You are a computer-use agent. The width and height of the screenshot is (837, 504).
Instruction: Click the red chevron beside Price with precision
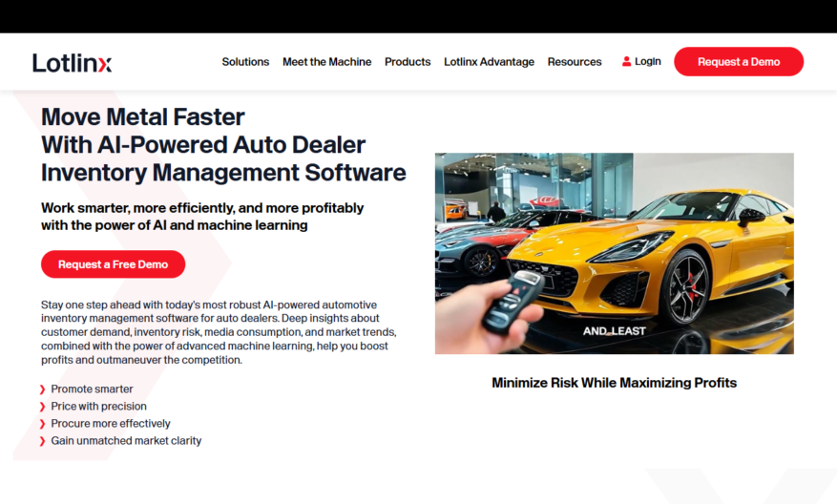pos(42,407)
